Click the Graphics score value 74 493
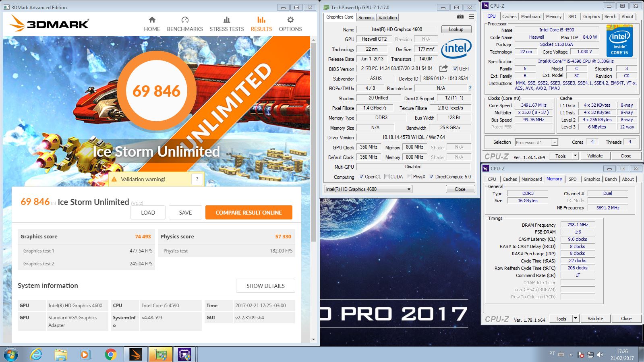644x362 pixels. (143, 237)
